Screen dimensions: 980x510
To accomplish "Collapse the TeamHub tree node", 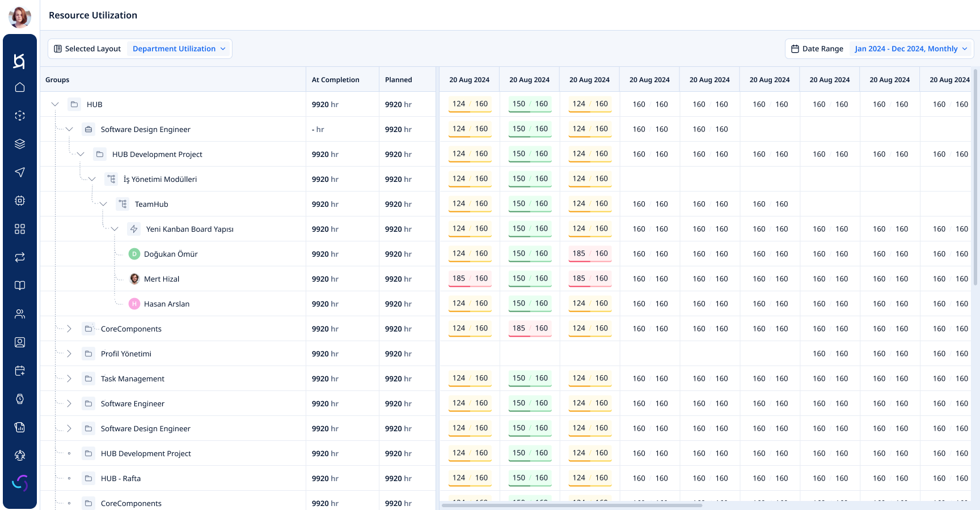I will (x=103, y=204).
